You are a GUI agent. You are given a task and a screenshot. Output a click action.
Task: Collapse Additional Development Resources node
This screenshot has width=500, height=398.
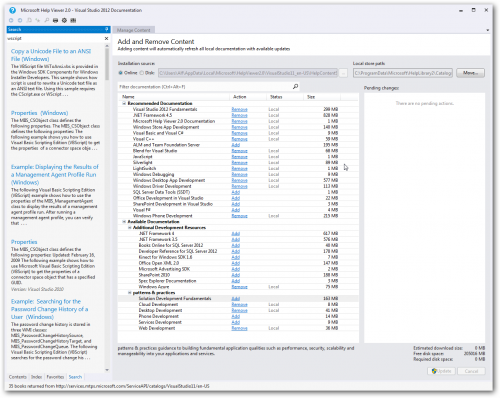click(130, 228)
